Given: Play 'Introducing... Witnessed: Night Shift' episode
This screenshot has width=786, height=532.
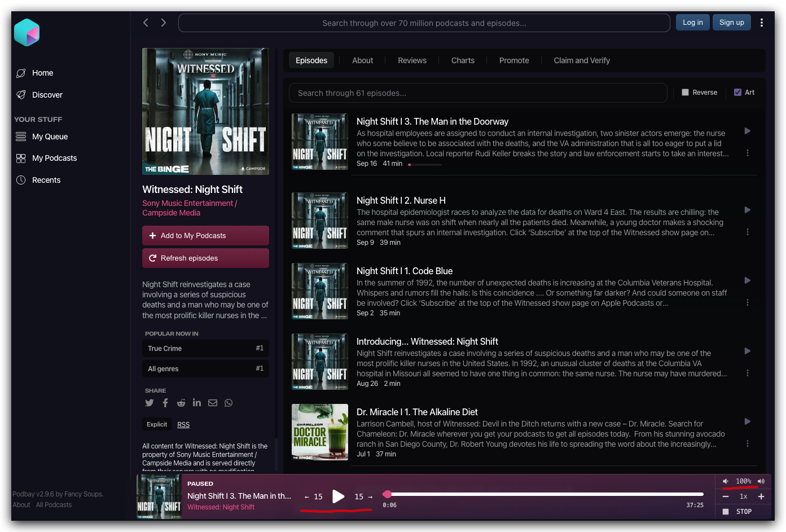Looking at the screenshot, I should pyautogui.click(x=748, y=351).
